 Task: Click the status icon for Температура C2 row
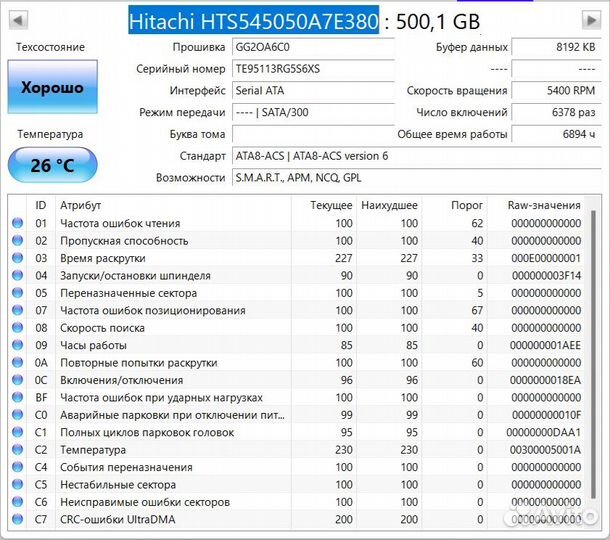18,449
